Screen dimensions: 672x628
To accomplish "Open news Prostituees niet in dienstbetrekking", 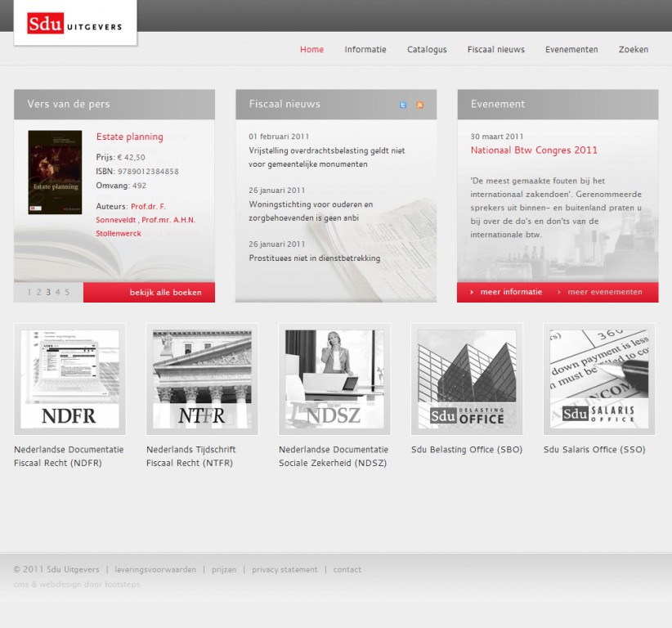I will pos(315,258).
